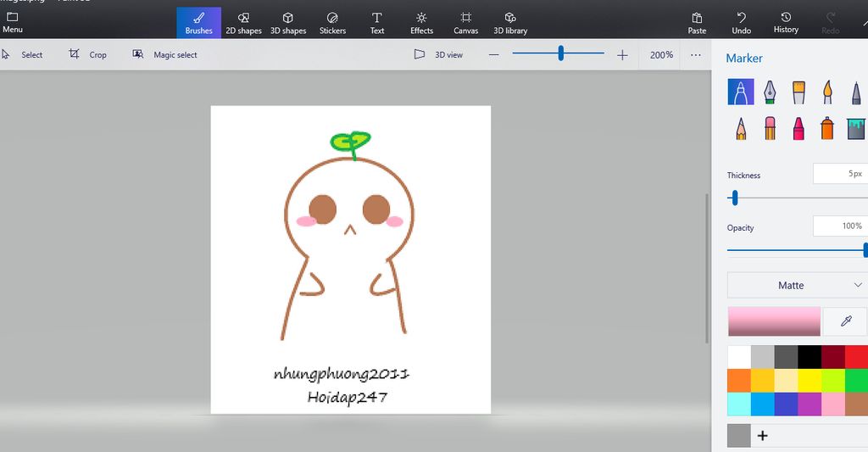Image resolution: width=868 pixels, height=452 pixels.
Task: Select the Watercolor brush
Action: click(x=827, y=92)
